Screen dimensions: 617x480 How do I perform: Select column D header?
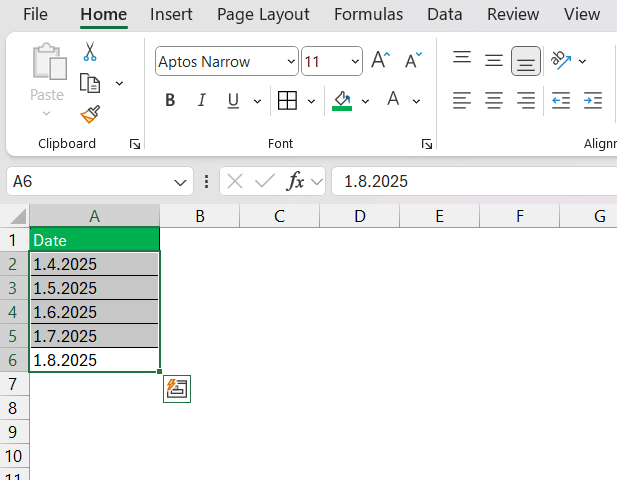coord(360,216)
